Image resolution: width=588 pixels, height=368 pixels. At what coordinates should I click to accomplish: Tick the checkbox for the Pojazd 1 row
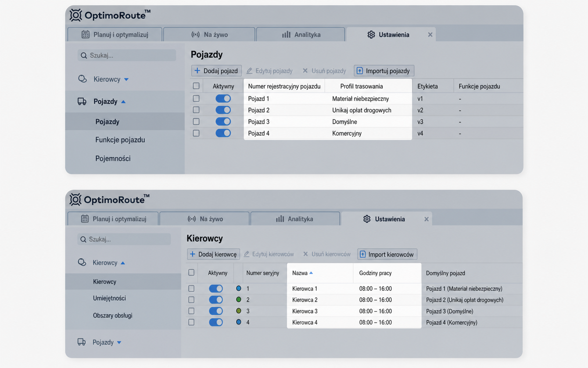(196, 99)
